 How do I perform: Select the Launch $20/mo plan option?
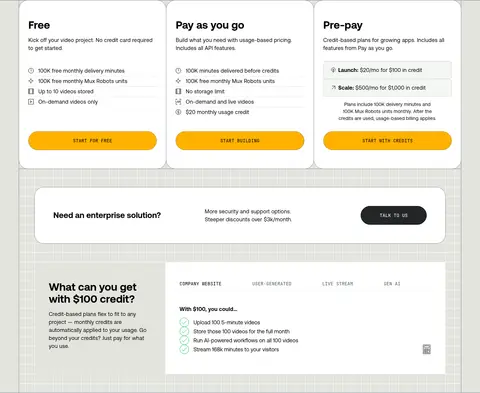387,70
